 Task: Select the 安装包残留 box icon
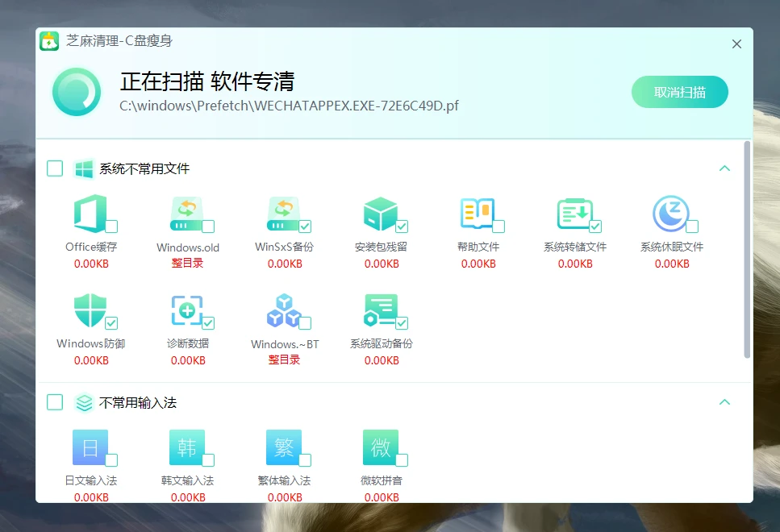click(379, 214)
